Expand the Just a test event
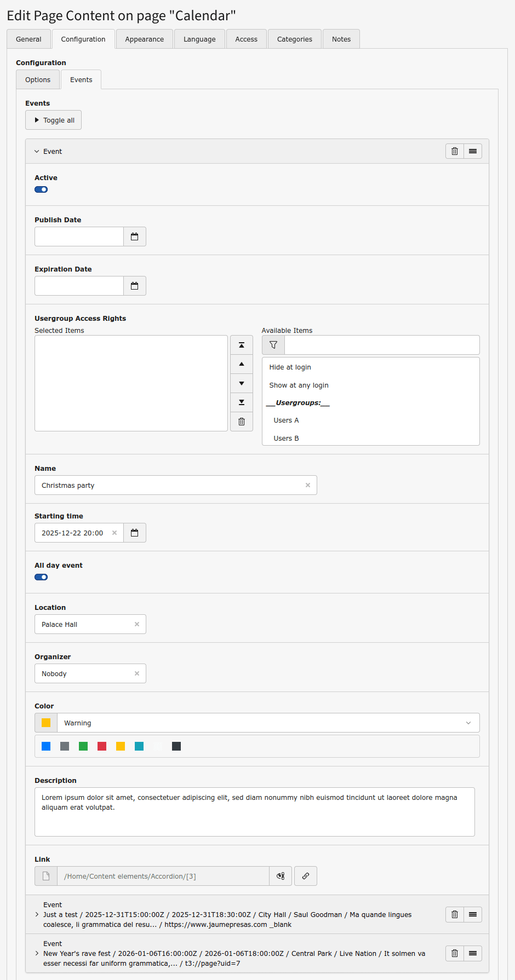515x980 pixels. pyautogui.click(x=37, y=914)
